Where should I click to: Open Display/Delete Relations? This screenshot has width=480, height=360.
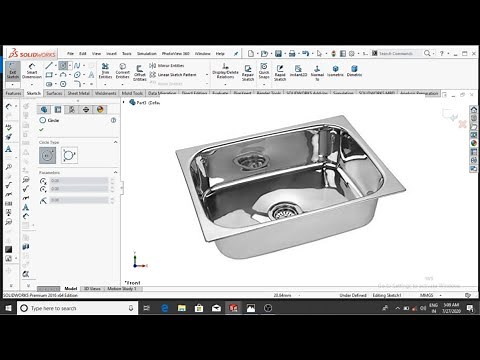pos(225,71)
